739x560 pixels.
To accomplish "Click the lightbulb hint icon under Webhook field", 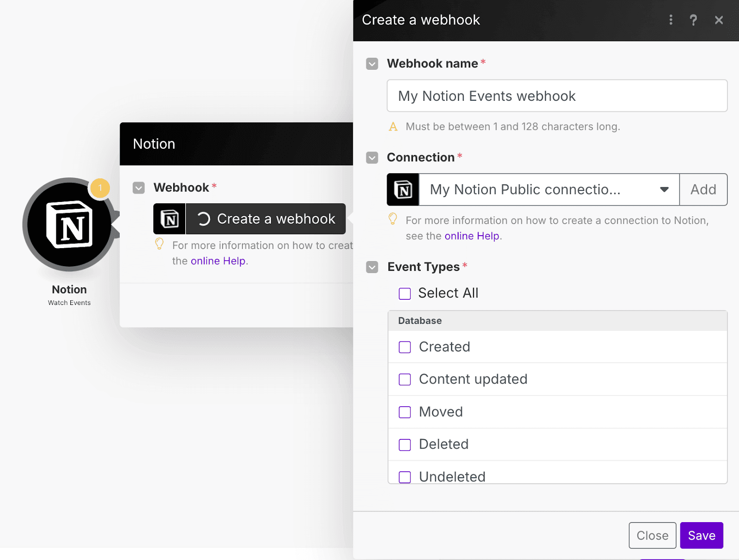I will click(159, 244).
